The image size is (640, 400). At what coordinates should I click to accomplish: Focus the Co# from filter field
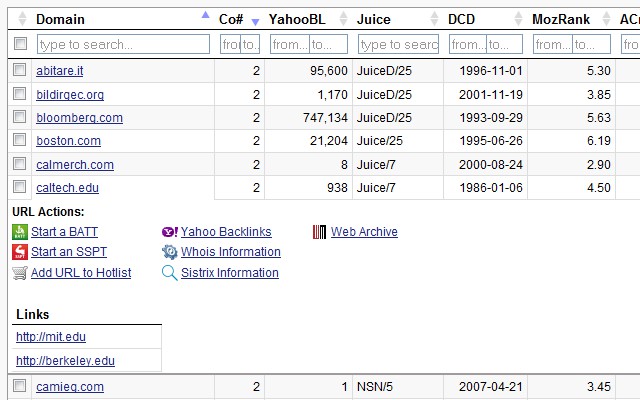click(231, 44)
